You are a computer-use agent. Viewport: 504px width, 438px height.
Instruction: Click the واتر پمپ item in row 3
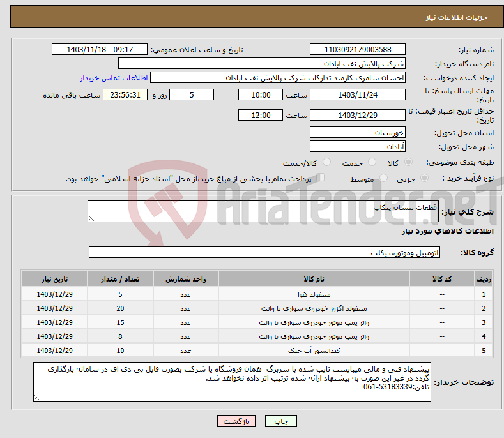coord(314,322)
